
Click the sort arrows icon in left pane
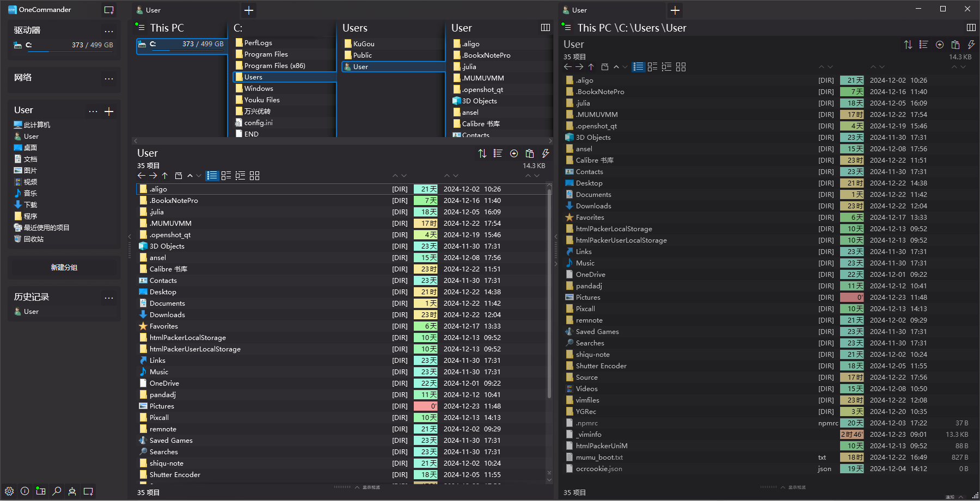pyautogui.click(x=482, y=153)
